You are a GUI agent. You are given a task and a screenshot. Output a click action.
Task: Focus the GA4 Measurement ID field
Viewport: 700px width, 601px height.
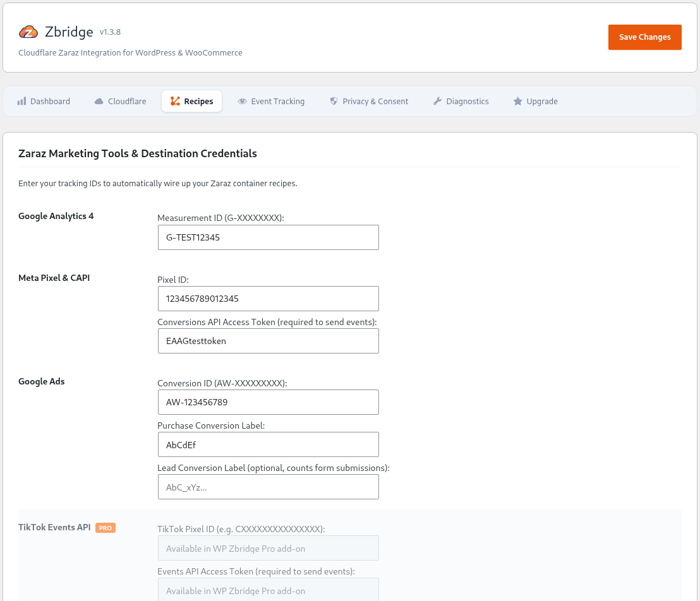pos(269,237)
